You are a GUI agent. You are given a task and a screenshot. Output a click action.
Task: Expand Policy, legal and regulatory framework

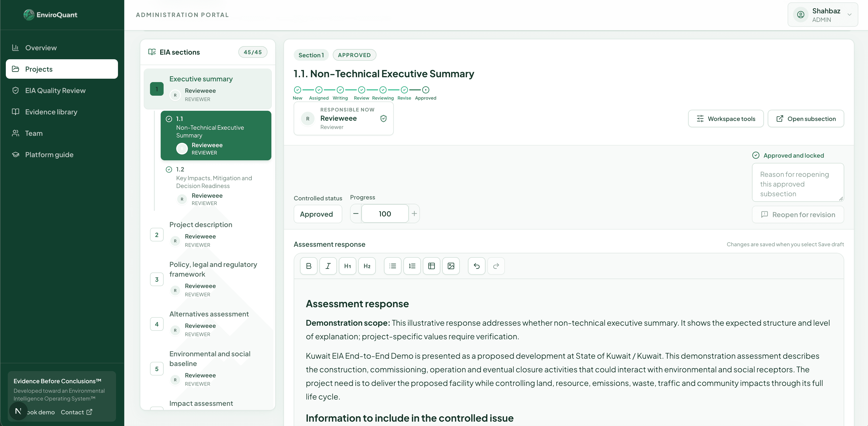208,279
